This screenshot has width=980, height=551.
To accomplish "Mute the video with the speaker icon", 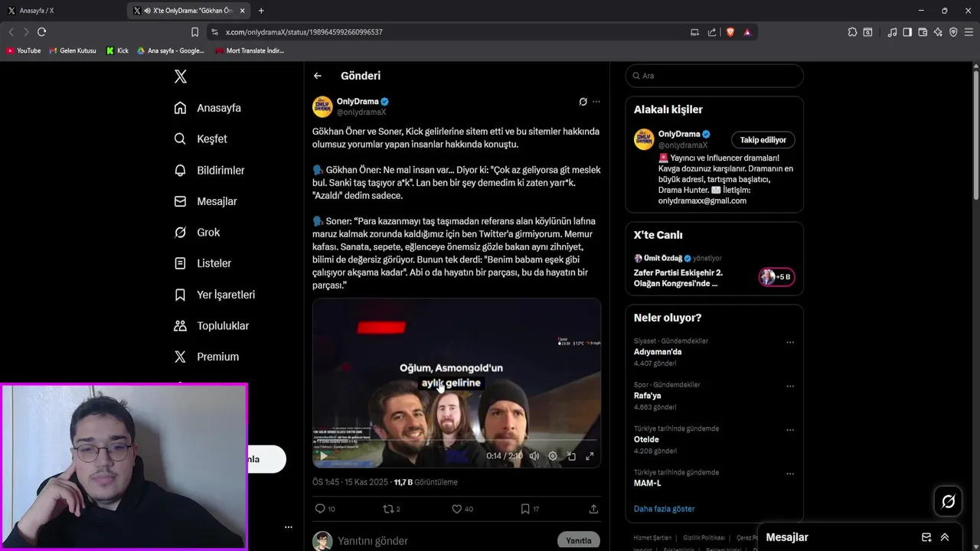I will tap(534, 456).
